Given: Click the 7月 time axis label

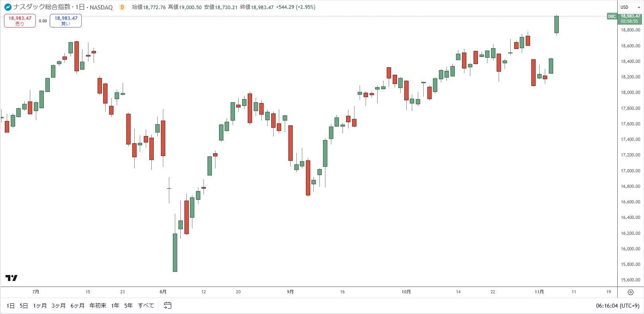Looking at the screenshot, I should point(36,292).
